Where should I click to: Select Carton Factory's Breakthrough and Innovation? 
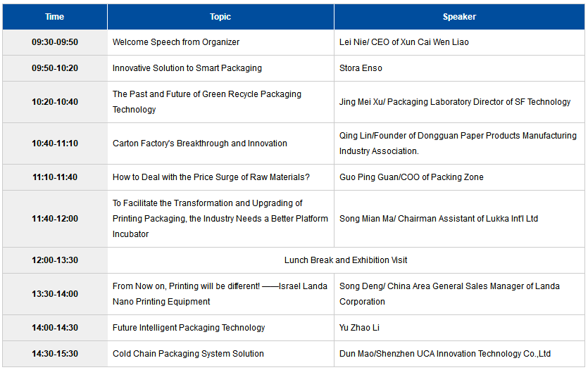click(200, 143)
